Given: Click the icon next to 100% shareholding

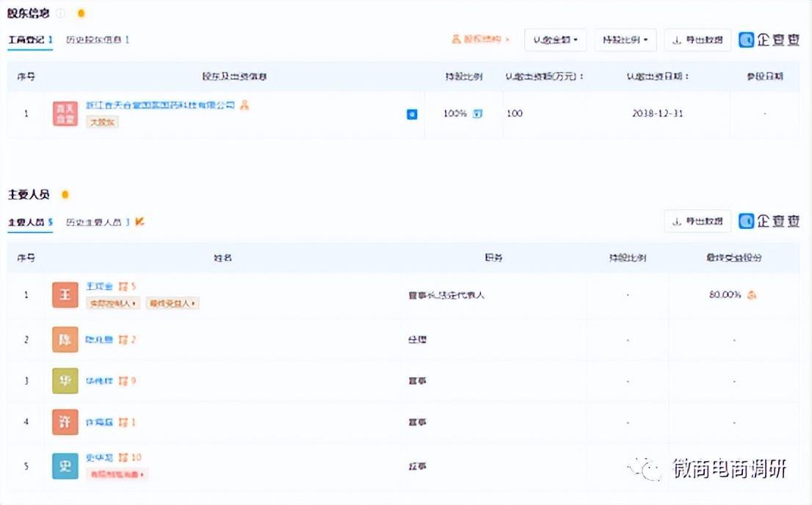Looking at the screenshot, I should pyautogui.click(x=478, y=114).
